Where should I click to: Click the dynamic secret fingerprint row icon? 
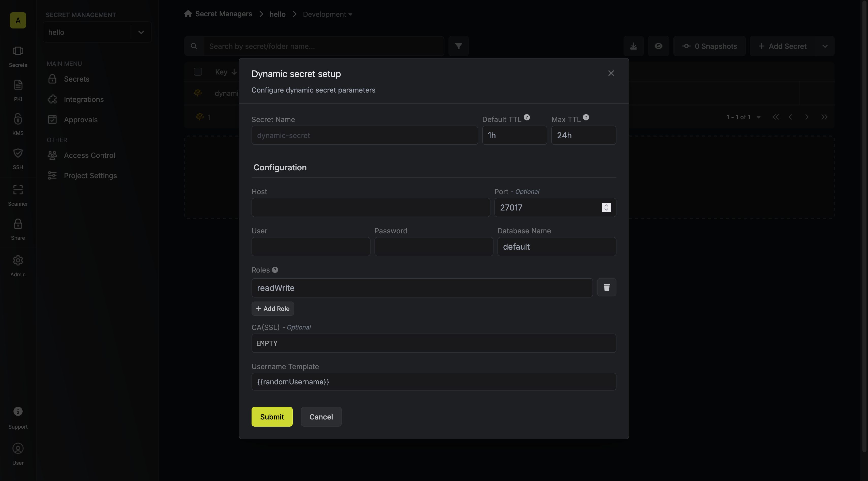coord(198,93)
